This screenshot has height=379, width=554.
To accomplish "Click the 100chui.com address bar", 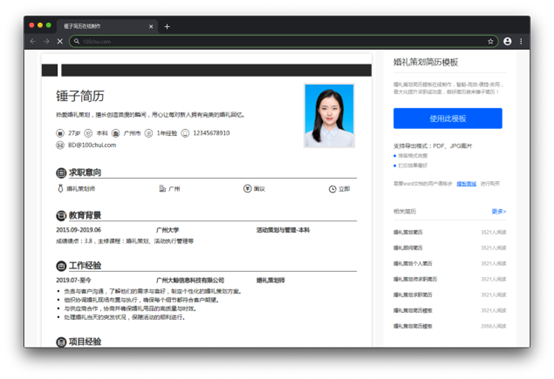I will click(283, 41).
